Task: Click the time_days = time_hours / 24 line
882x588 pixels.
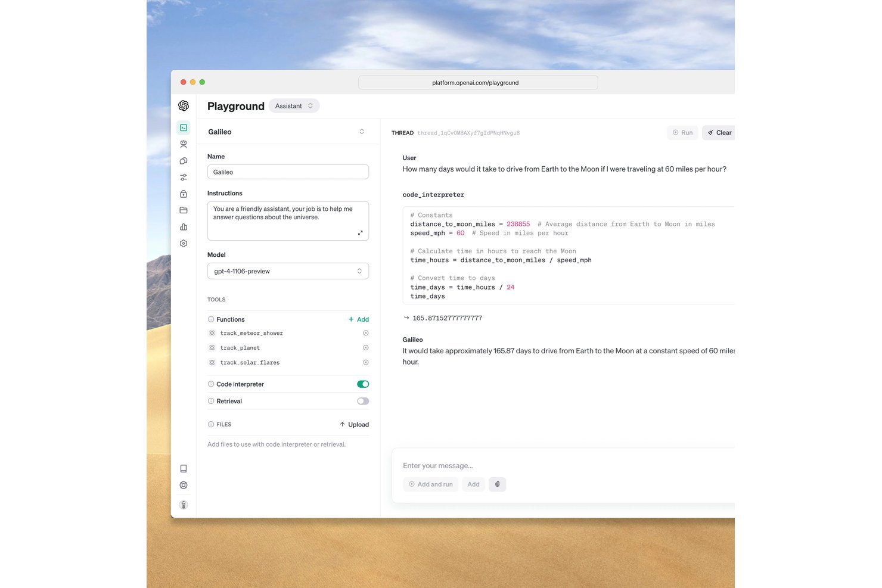Action: click(462, 287)
